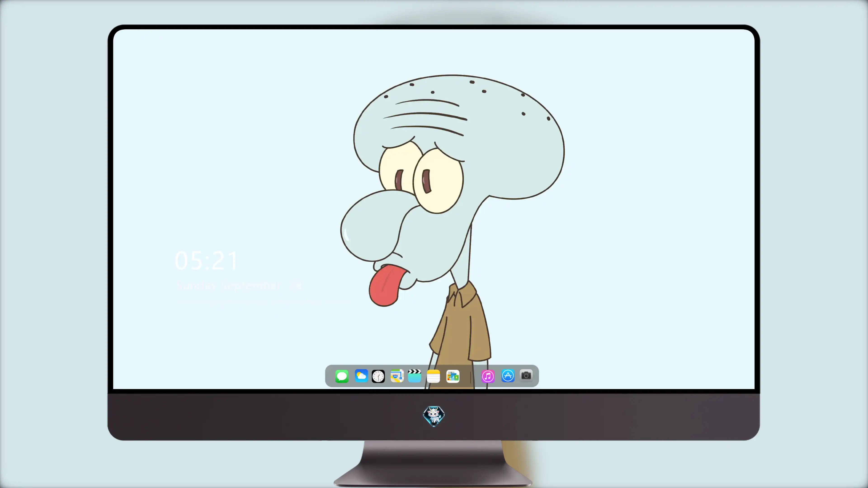Open the green Messages app in dock
868x488 pixels.
[342, 376]
